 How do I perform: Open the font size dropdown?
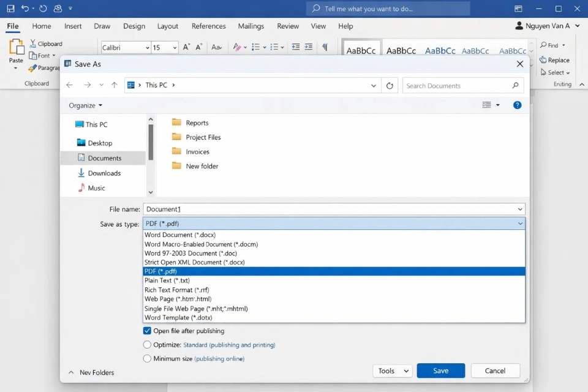[174, 47]
